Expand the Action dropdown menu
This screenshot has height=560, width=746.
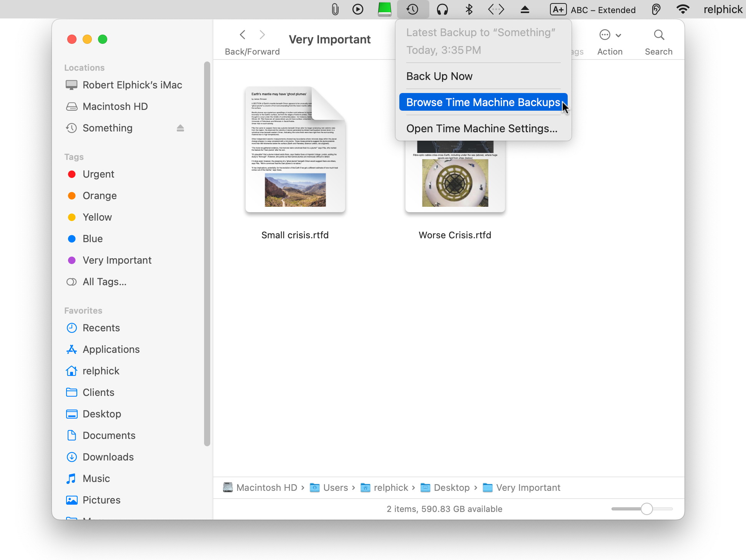[x=610, y=35]
